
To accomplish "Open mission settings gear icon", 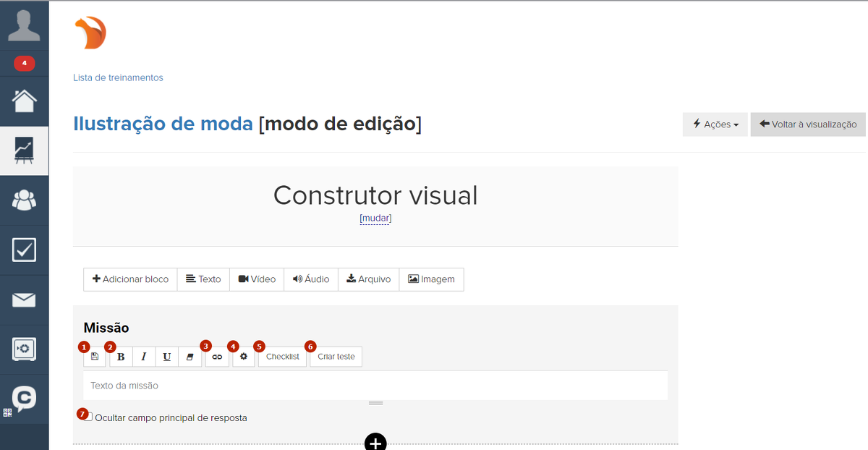I will (244, 357).
